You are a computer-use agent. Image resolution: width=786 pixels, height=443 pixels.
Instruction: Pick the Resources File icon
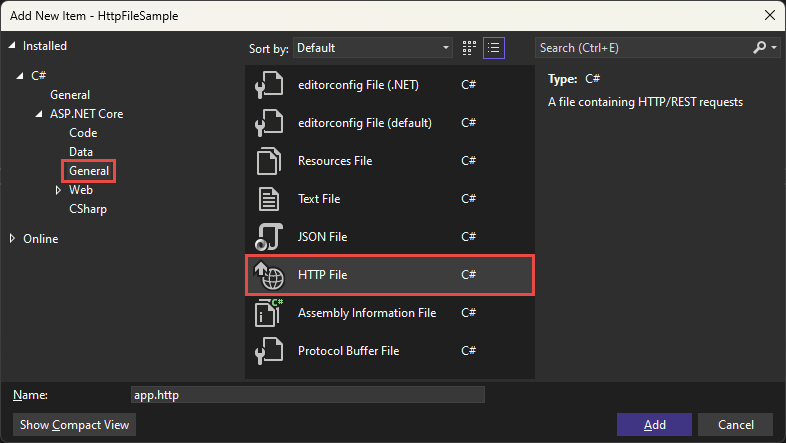pos(269,161)
